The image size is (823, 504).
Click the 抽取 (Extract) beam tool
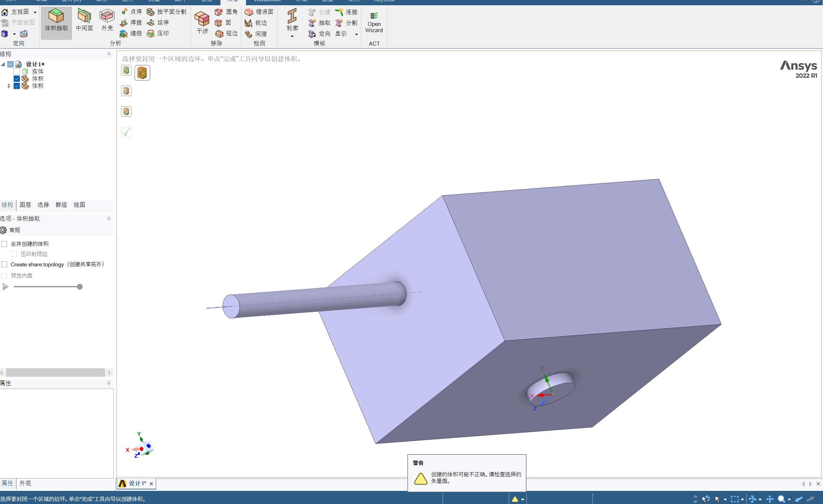tap(319, 23)
